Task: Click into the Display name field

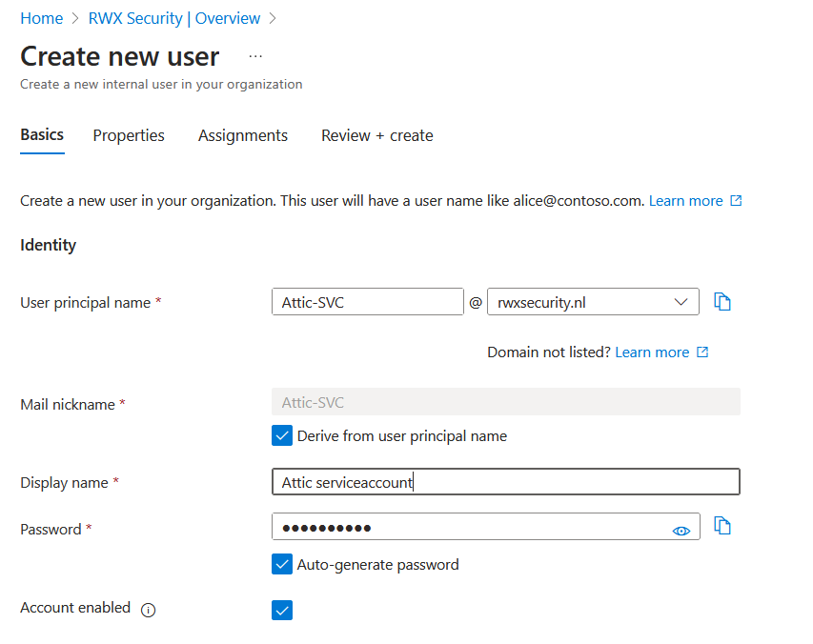Action: pos(505,482)
